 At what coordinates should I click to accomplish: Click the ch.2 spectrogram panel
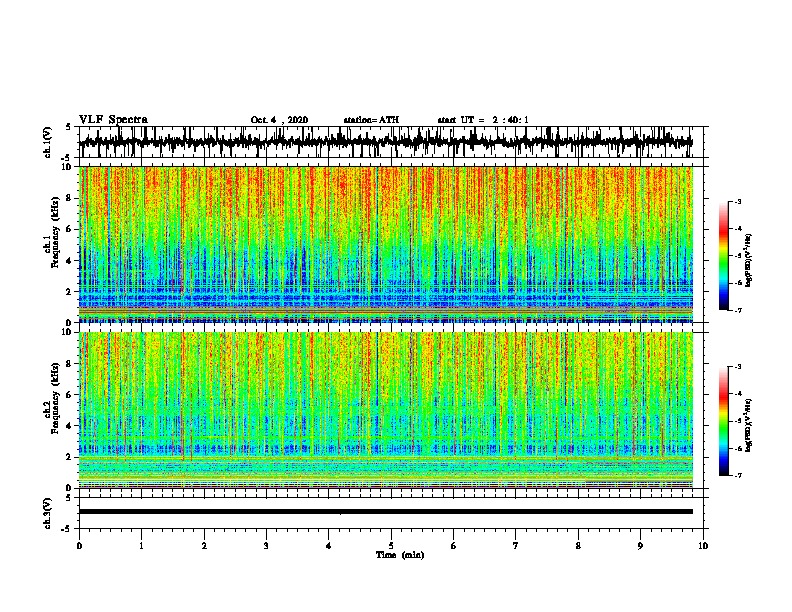pyautogui.click(x=386, y=410)
